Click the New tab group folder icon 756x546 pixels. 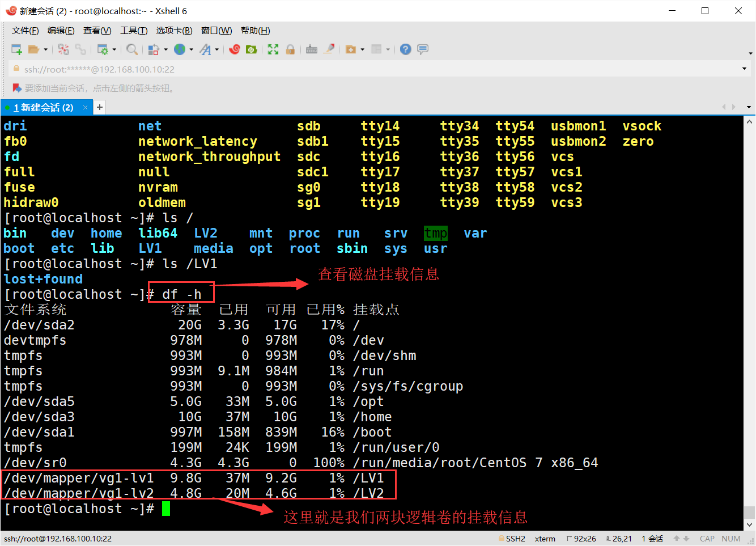[x=351, y=49]
